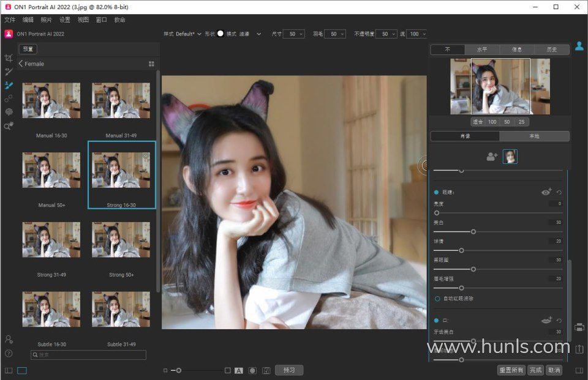Screen dimensions: 588x380
Task: Toggle the Mouth (口) section on/off dot
Action: 436,321
